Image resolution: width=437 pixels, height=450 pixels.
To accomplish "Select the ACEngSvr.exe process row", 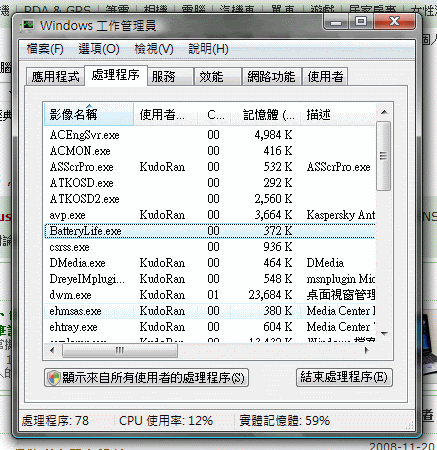I will point(210,135).
